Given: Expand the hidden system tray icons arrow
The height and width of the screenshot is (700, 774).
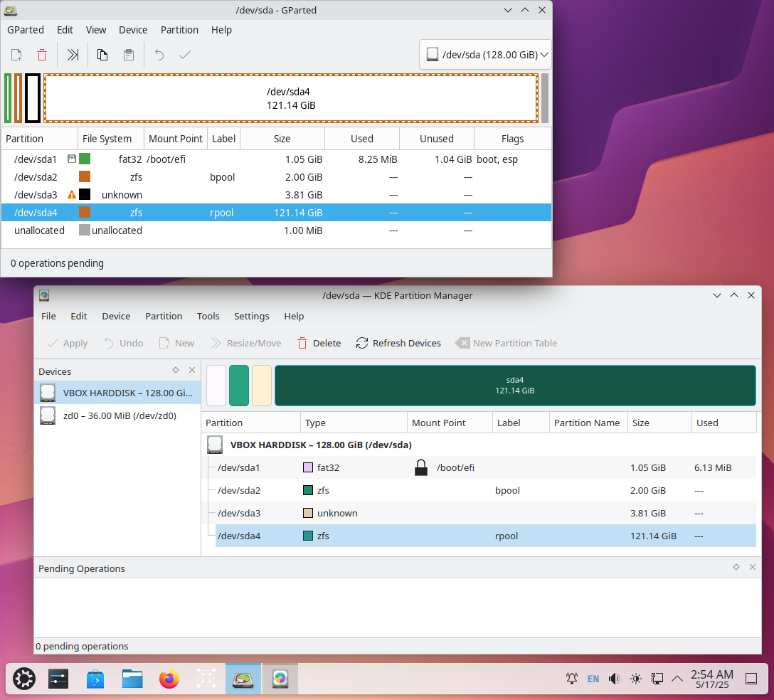Looking at the screenshot, I should 677,679.
